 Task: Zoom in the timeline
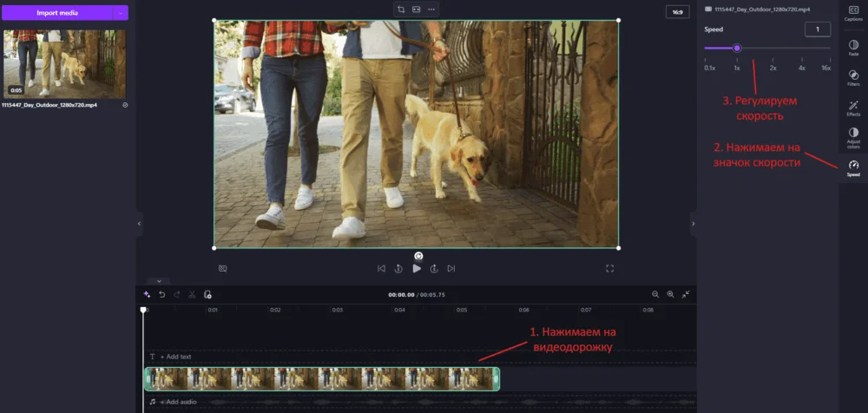(x=670, y=295)
